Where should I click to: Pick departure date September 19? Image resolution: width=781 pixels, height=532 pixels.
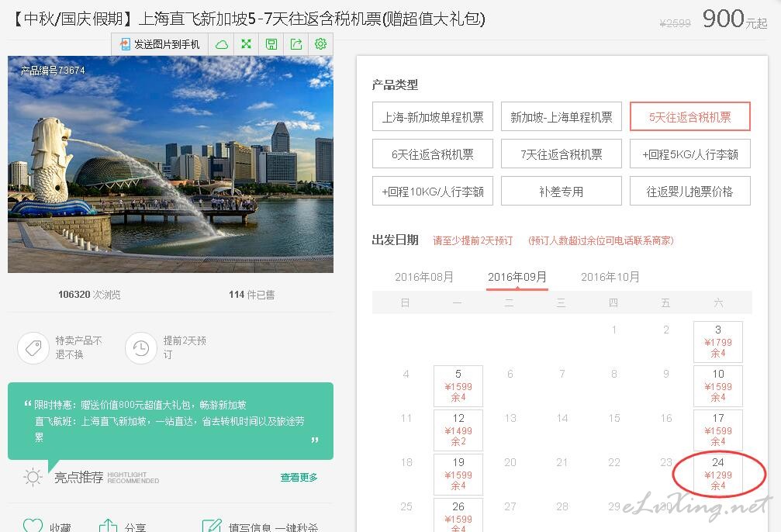pyautogui.click(x=458, y=475)
